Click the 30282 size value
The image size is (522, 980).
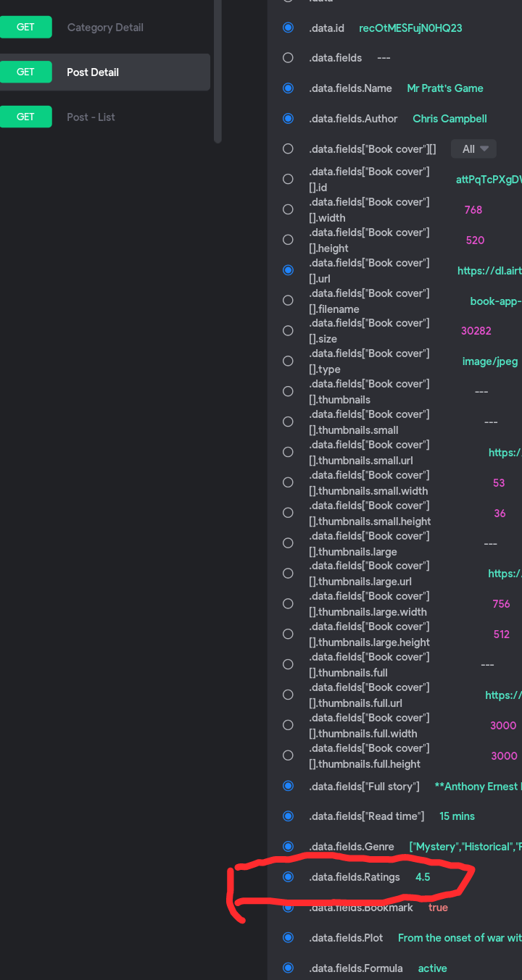(476, 331)
